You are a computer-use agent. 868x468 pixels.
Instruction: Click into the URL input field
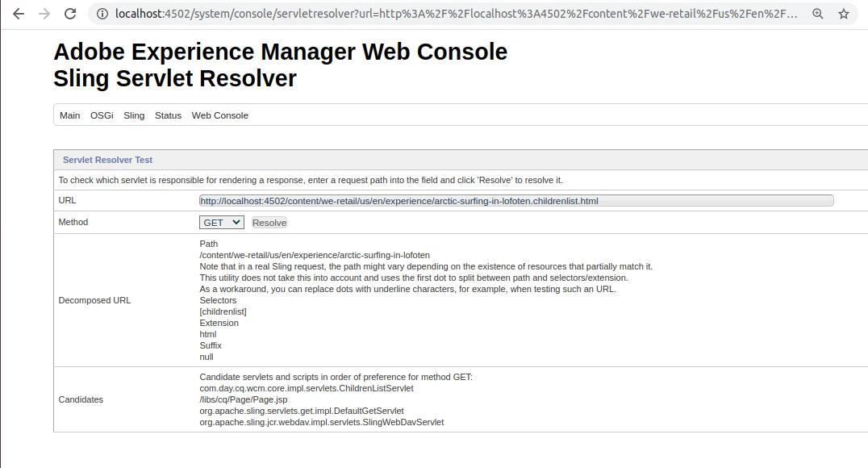pos(516,200)
